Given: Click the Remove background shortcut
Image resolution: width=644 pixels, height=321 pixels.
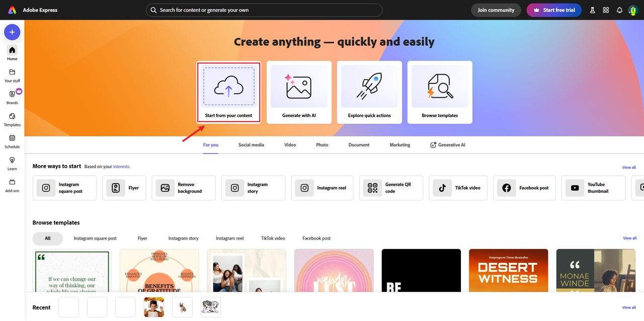Looking at the screenshot, I should 184,188.
